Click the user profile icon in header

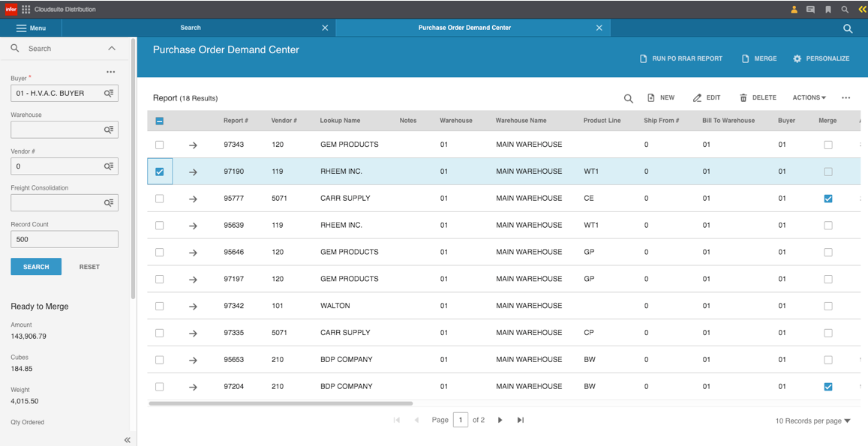pyautogui.click(x=794, y=10)
